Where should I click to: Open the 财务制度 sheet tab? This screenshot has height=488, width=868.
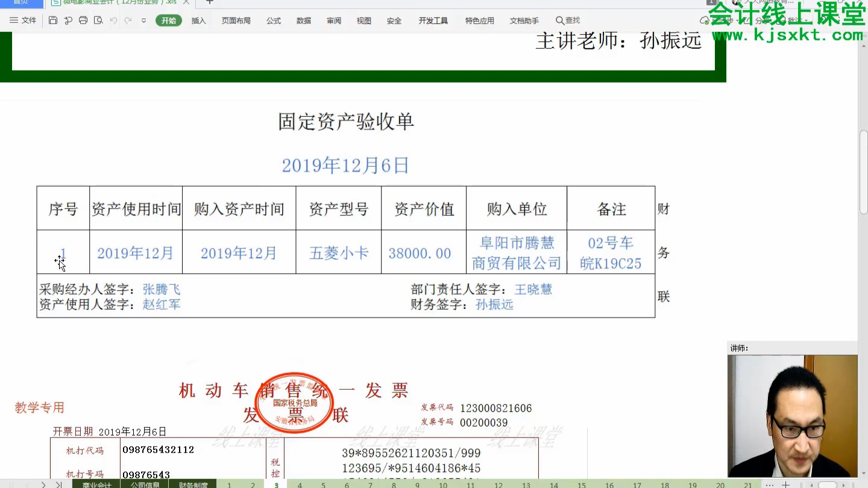193,484
